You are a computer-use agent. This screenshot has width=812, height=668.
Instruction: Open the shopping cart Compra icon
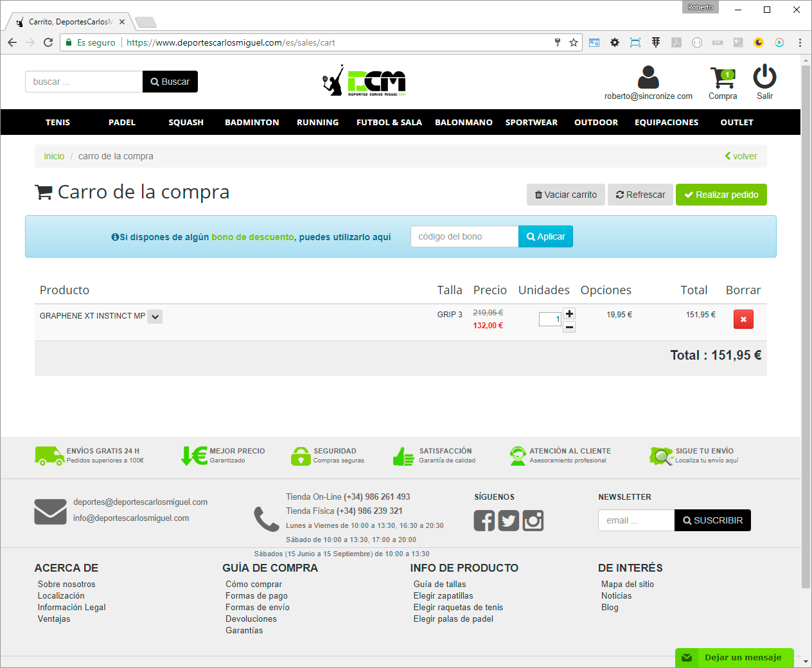coord(723,78)
